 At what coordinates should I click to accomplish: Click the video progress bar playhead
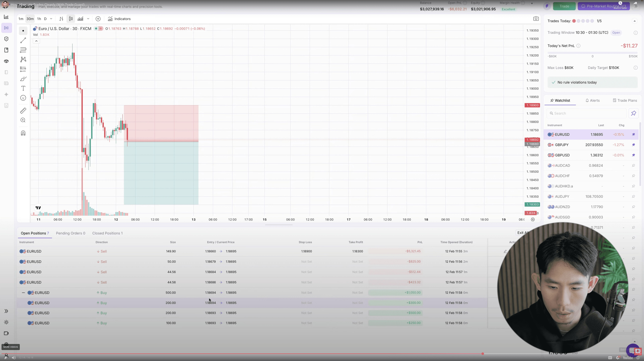483,354
